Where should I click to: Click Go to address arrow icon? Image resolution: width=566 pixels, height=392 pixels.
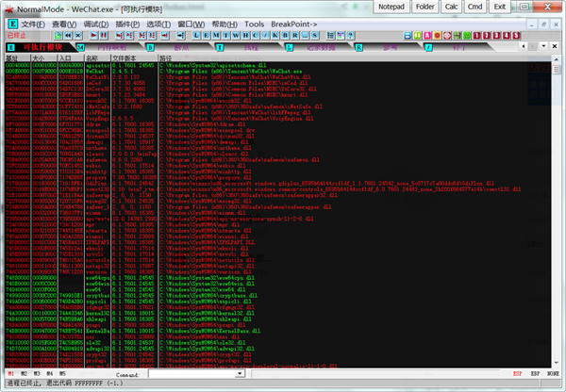pyautogui.click(x=181, y=36)
